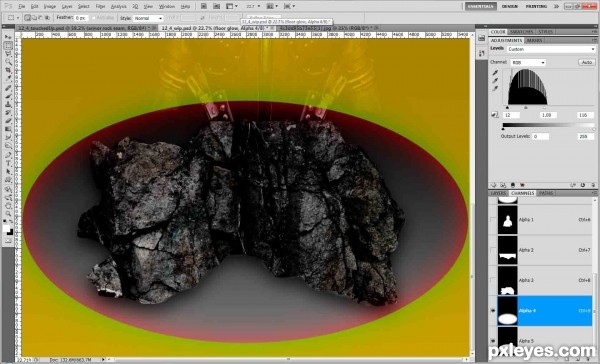
Task: Select the Eraser tool
Action: (x=8, y=121)
